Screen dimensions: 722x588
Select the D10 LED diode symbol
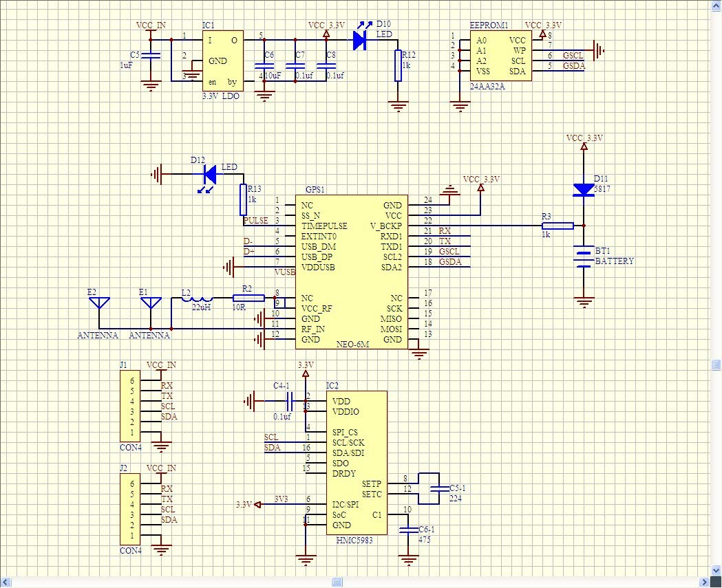tap(359, 41)
